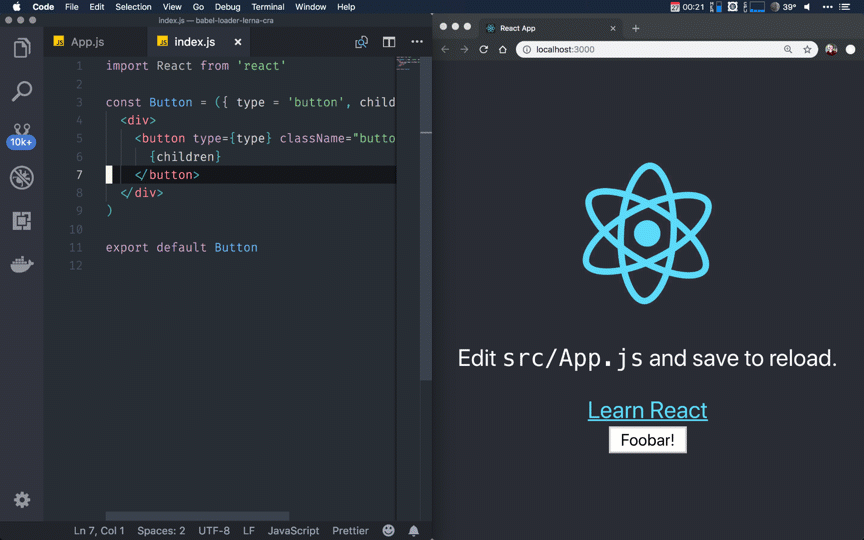The width and height of the screenshot is (864, 540).
Task: Click the site info icon in address bar
Action: [527, 49]
